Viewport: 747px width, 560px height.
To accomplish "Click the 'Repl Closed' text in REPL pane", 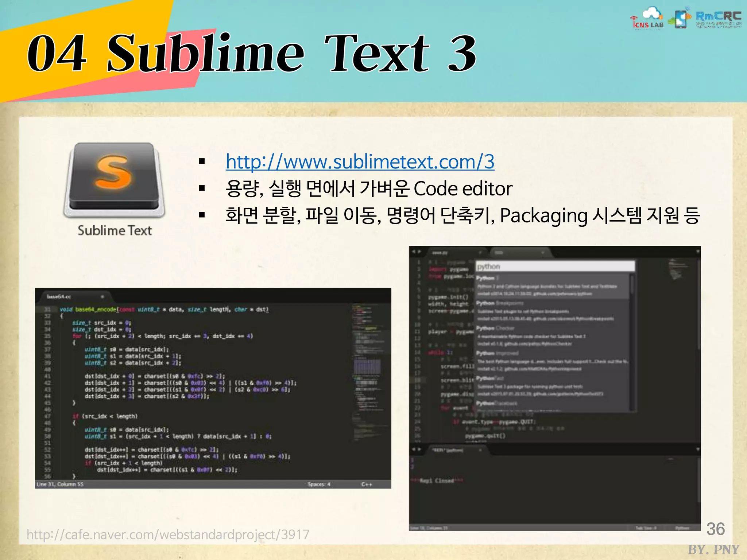I will point(437,481).
